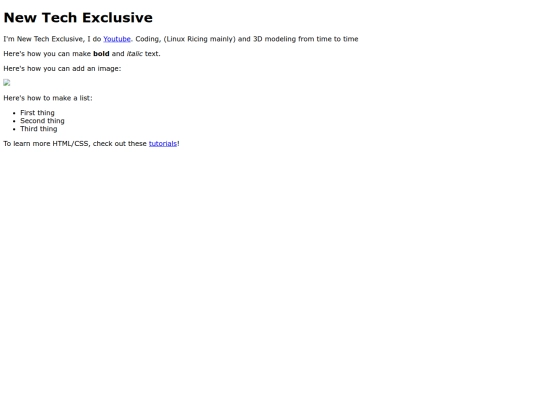Follow the tutorials link
Screen dimensions: 540x405
[x=163, y=144]
